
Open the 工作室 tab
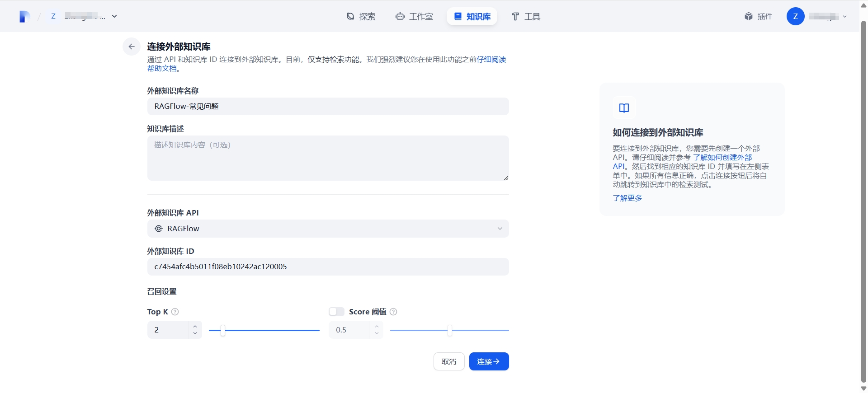click(414, 17)
